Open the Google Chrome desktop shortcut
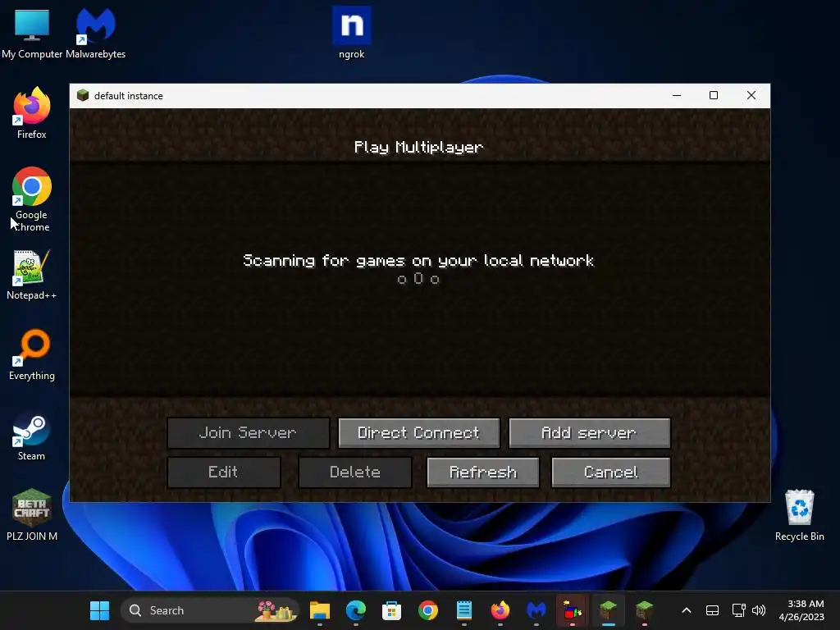This screenshot has height=630, width=840. (x=32, y=199)
